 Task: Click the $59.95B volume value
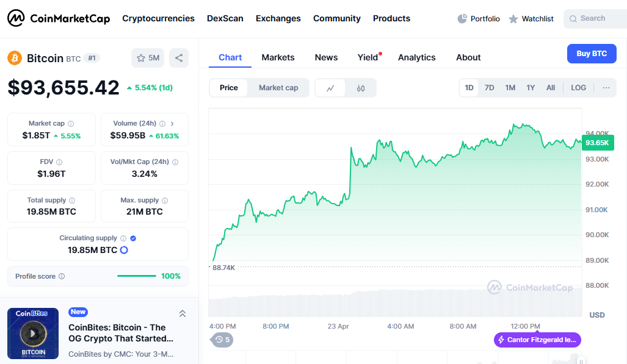pos(128,135)
